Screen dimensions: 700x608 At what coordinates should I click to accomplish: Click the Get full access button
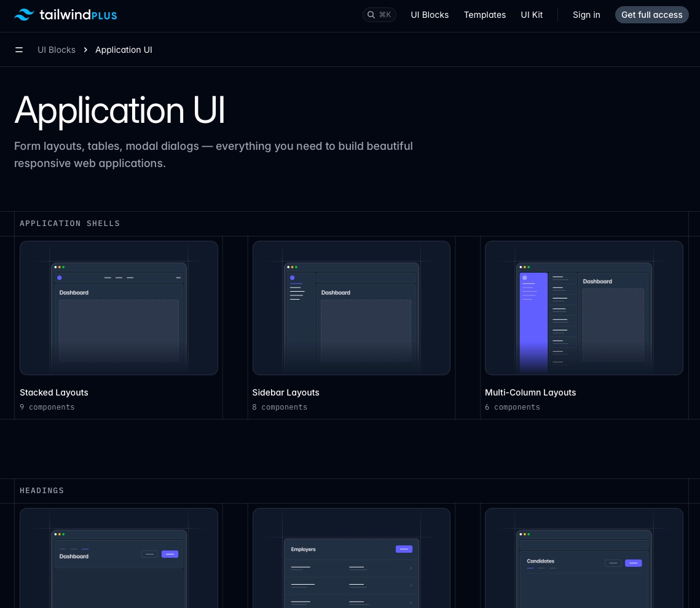pos(652,15)
